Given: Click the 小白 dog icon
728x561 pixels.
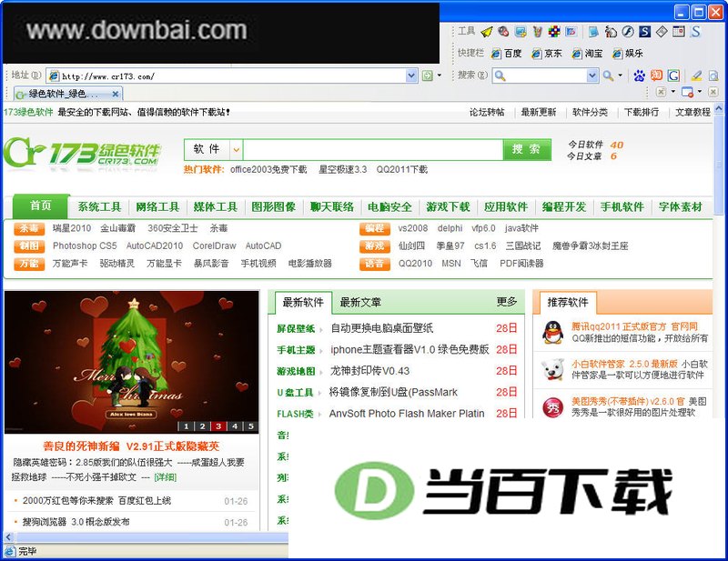Looking at the screenshot, I should pyautogui.click(x=553, y=369).
